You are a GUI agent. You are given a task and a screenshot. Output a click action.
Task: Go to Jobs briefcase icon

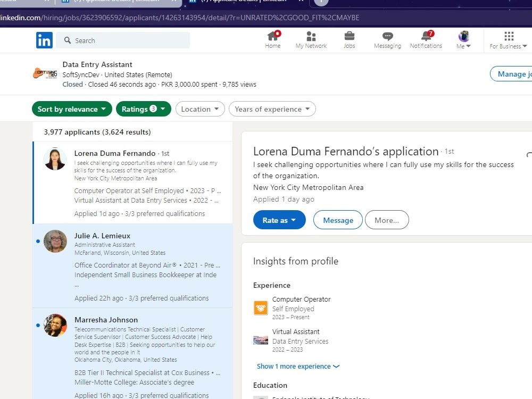(349, 36)
